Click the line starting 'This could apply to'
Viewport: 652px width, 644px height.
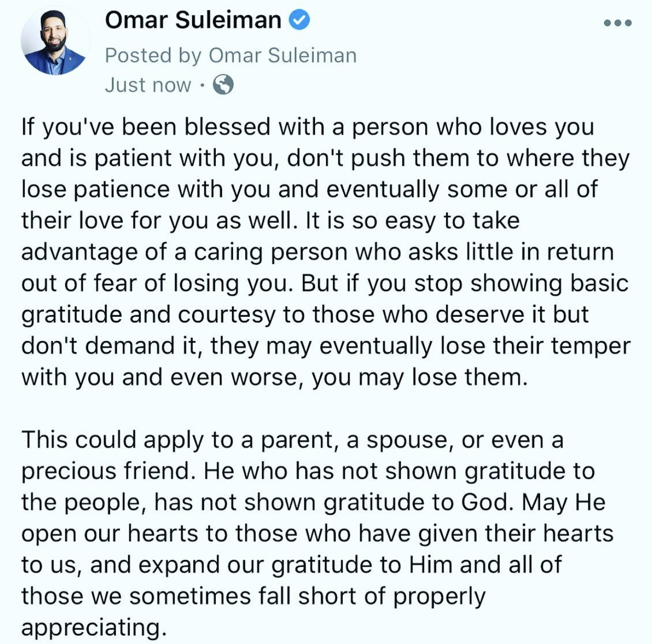[x=292, y=440]
